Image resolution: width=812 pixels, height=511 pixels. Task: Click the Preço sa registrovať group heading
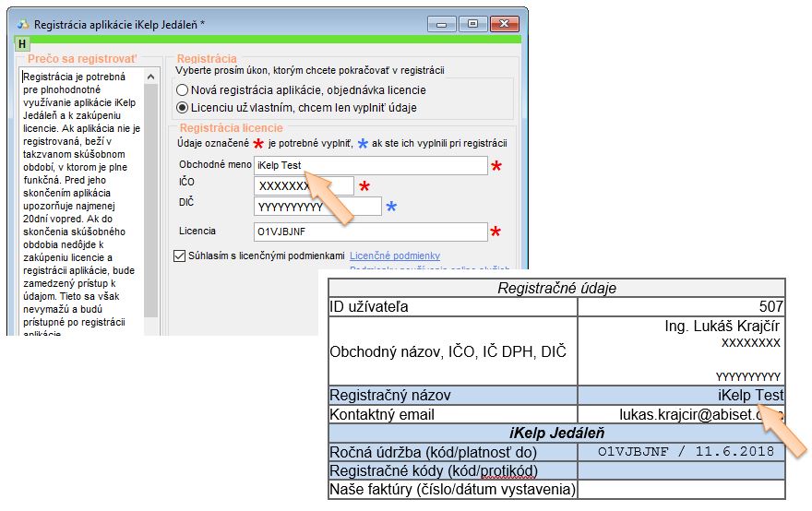82,58
